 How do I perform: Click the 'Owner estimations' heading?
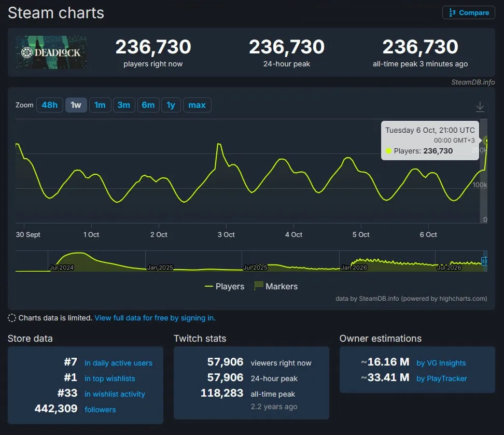[x=380, y=339]
